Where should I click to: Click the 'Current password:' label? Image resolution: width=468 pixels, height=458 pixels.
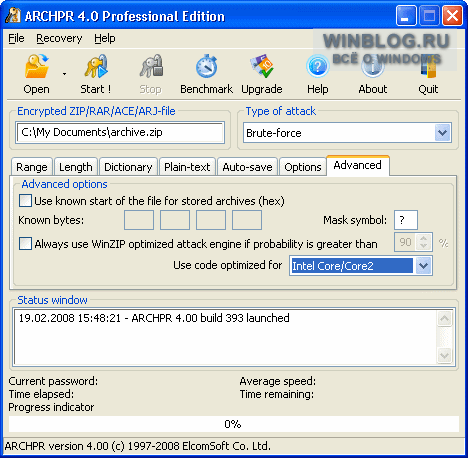coord(53,381)
